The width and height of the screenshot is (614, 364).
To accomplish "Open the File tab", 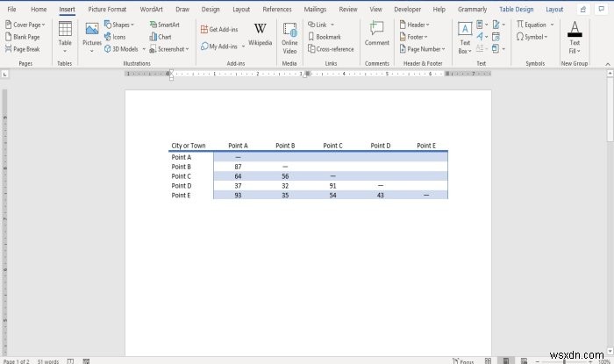I will point(11,9).
